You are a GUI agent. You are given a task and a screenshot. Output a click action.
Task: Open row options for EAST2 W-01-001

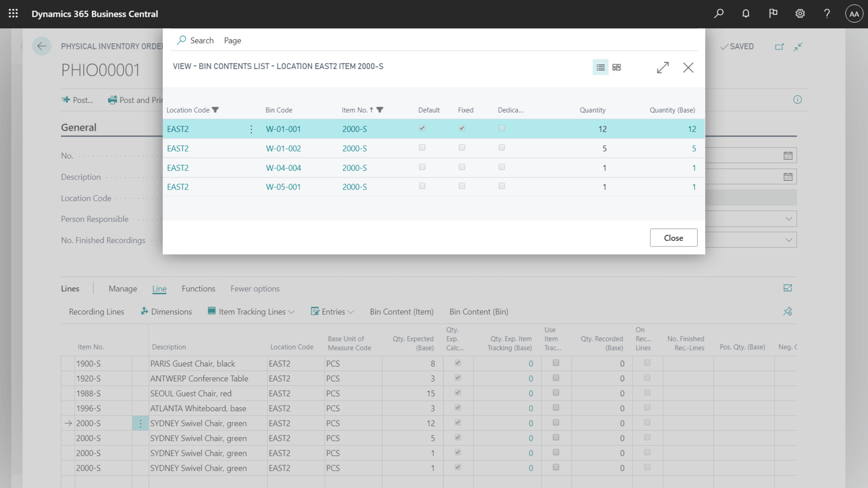pyautogui.click(x=251, y=129)
